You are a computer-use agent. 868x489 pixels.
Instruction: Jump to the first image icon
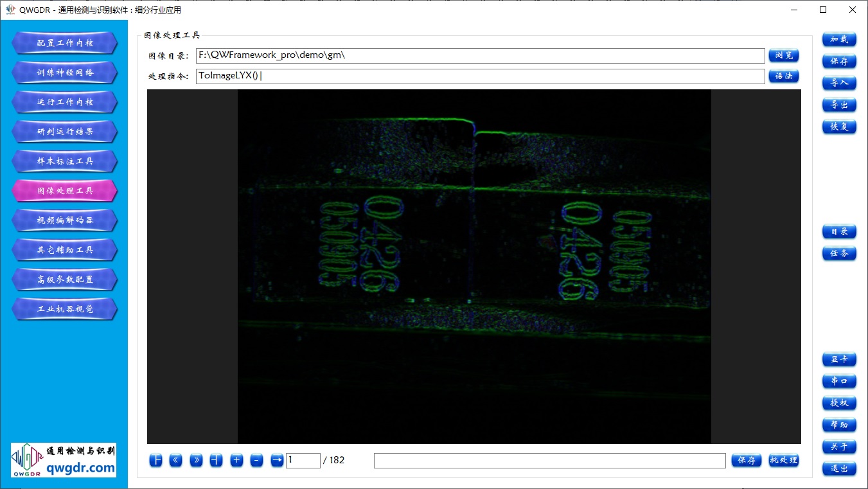(155, 460)
